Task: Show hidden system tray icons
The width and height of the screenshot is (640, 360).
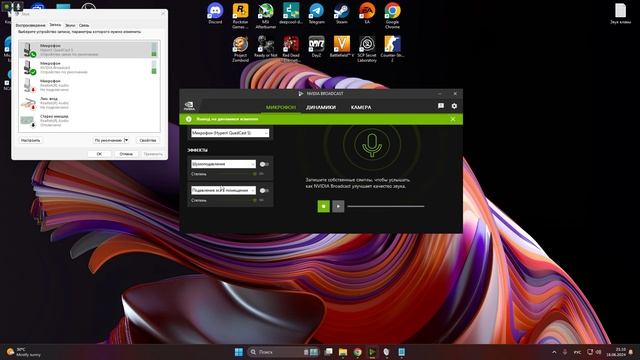Action: [554, 352]
